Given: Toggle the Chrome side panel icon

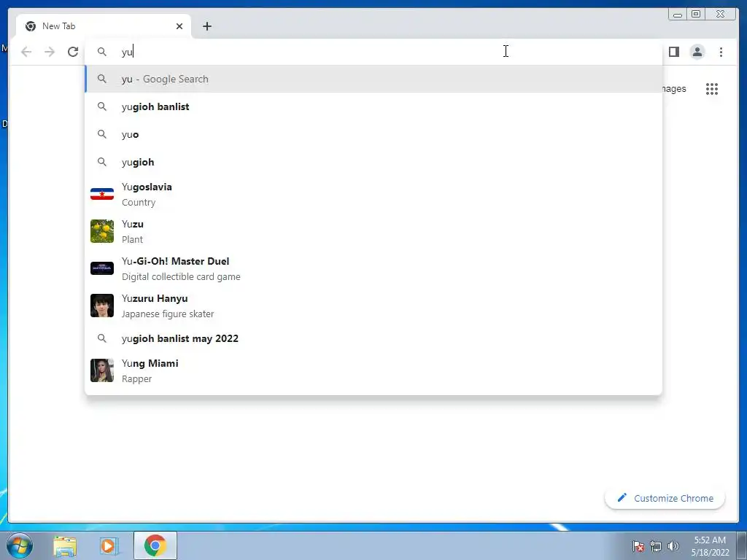Looking at the screenshot, I should coord(673,52).
